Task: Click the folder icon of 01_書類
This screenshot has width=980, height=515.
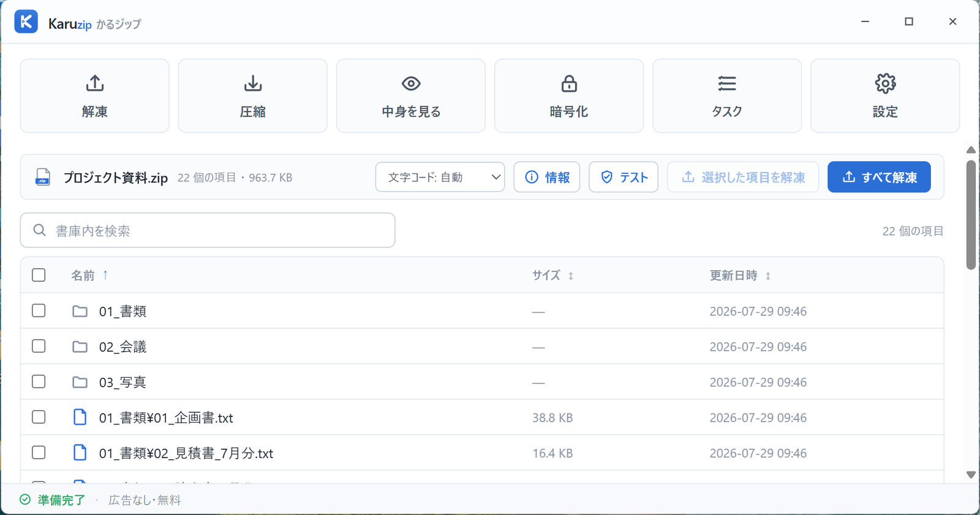Action: [80, 311]
